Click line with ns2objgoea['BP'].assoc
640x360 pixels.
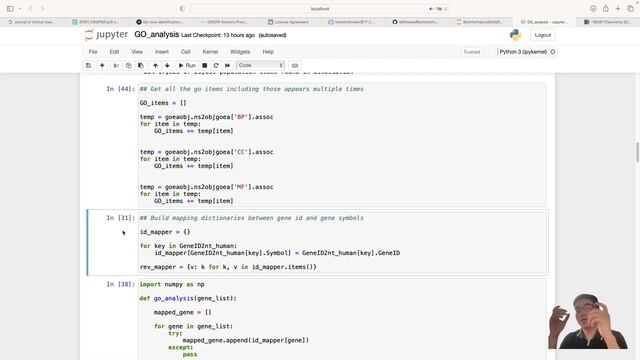pos(207,117)
